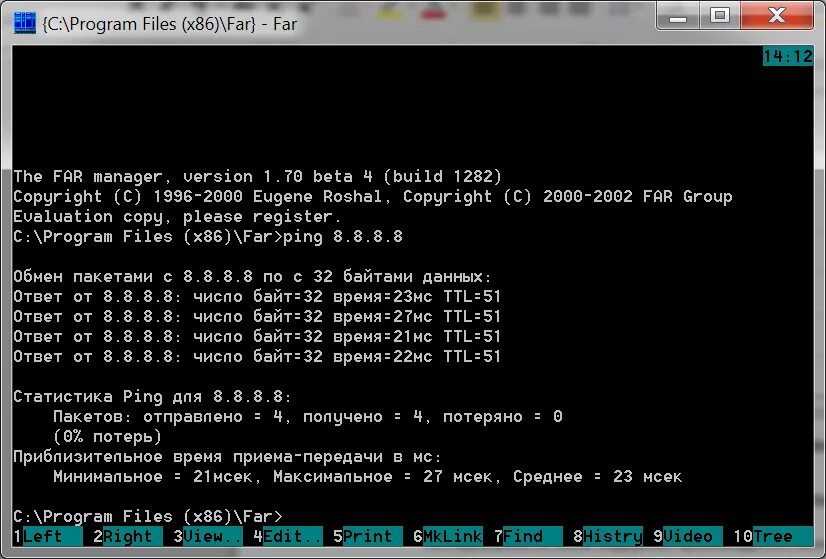Click 'Обмен пакетами с 8.8.8.8' line
Screen dimensions: 826x559
252,276
